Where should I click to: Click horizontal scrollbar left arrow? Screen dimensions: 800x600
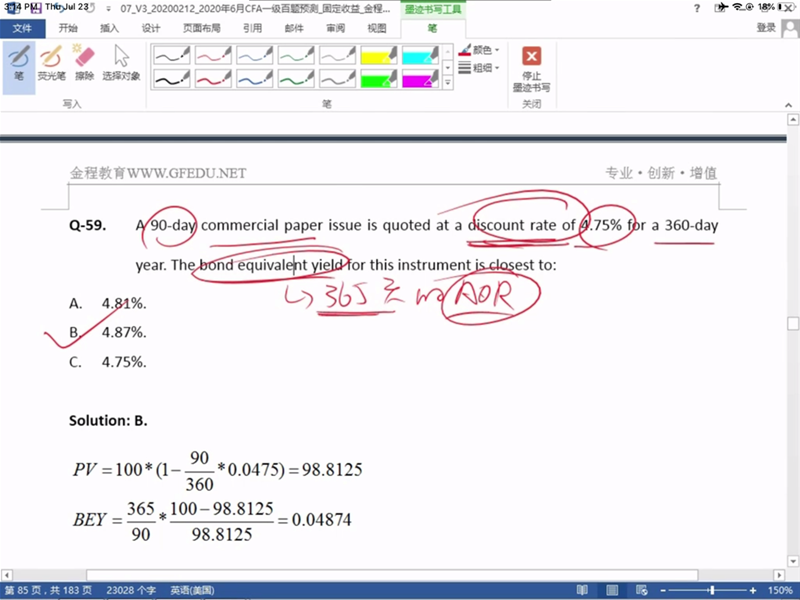coord(6,575)
